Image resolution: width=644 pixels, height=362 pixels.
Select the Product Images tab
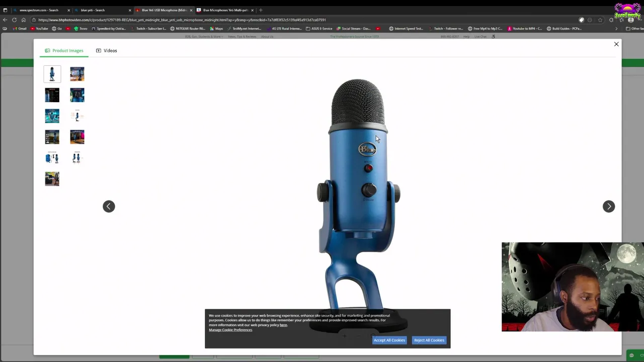click(x=64, y=50)
